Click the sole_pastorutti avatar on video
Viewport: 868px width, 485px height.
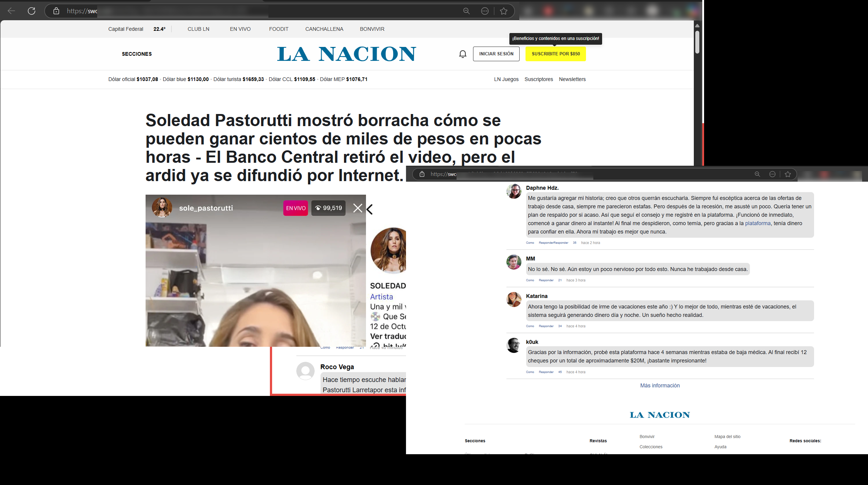[x=162, y=207]
